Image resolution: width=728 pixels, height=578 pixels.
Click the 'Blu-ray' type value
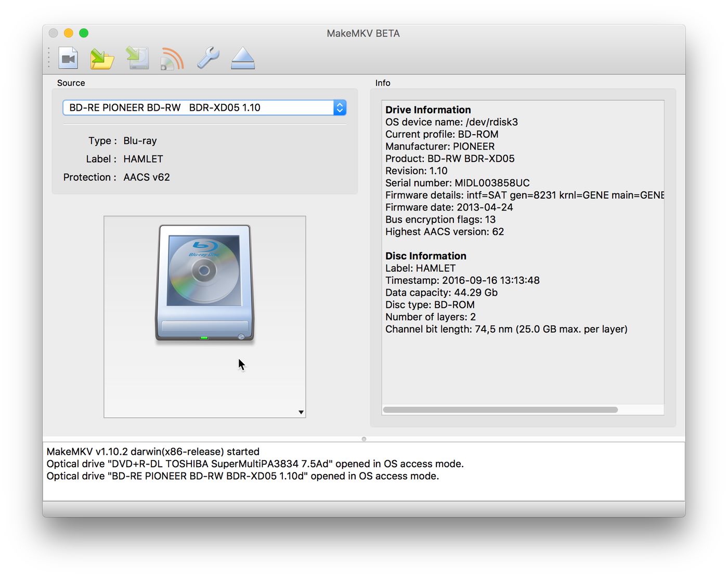tap(140, 141)
